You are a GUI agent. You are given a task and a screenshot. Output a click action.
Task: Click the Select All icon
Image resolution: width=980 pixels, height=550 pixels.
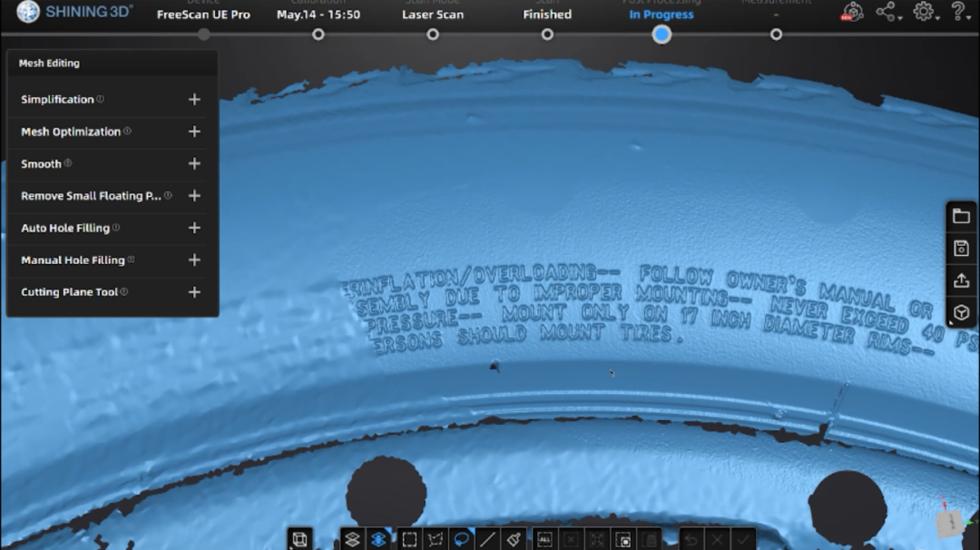point(544,539)
